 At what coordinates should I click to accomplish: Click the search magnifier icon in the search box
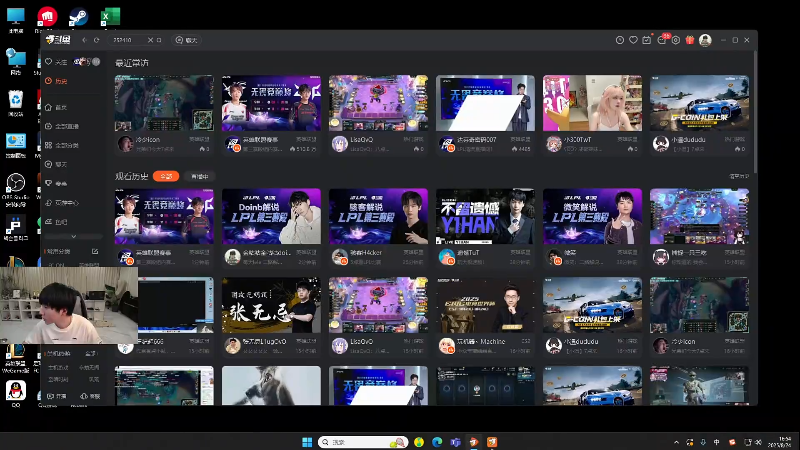[x=159, y=40]
